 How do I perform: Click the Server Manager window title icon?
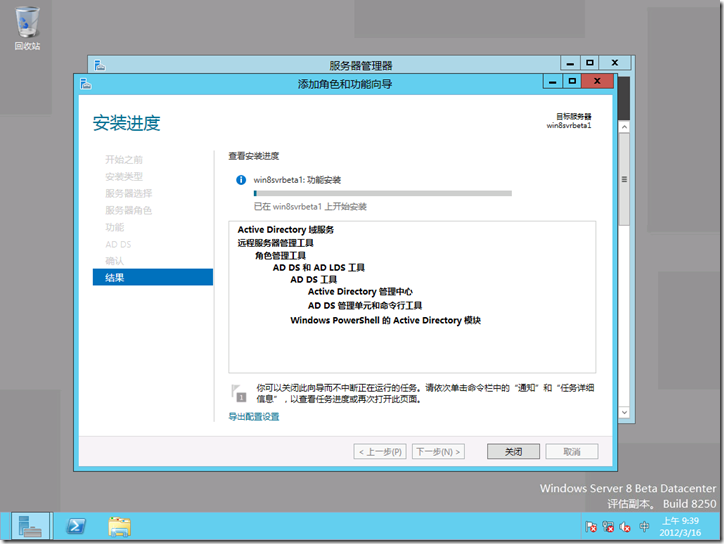coord(100,65)
